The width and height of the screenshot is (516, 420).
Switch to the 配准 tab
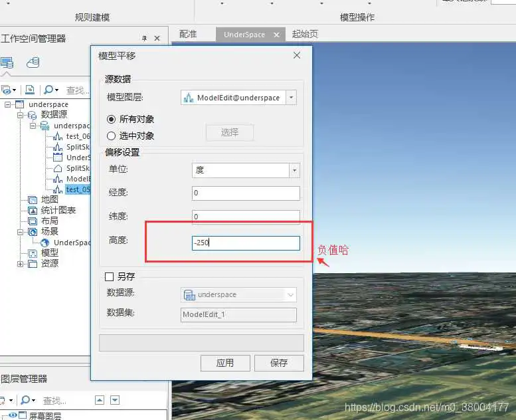(x=188, y=34)
